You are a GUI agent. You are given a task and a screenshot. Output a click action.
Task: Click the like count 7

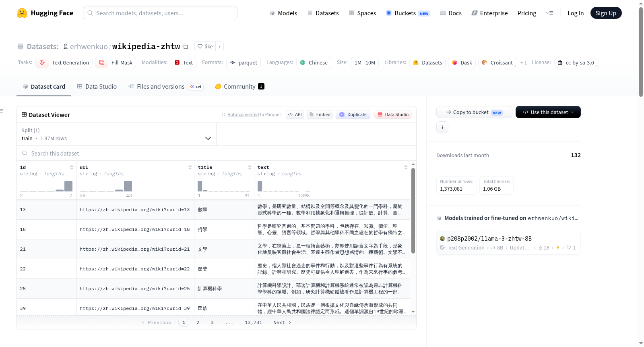[219, 46]
